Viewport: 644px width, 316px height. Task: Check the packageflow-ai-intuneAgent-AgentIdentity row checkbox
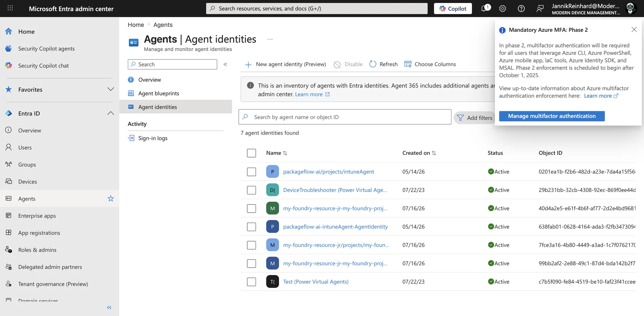click(x=251, y=227)
